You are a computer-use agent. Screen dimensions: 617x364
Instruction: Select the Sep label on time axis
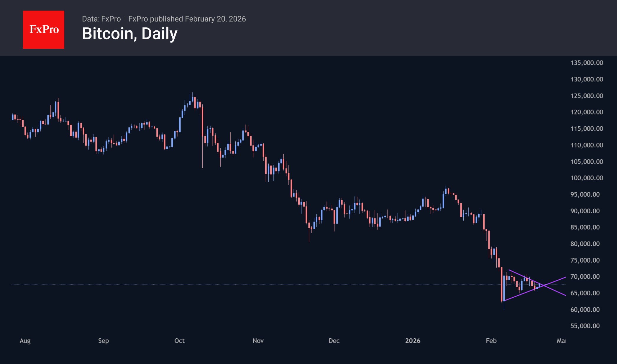(x=104, y=341)
